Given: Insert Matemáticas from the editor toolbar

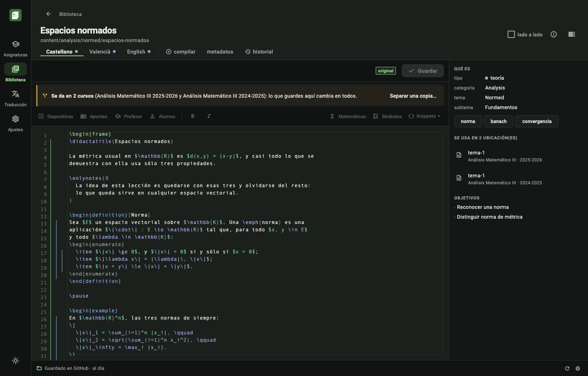Looking at the screenshot, I should pos(348,116).
